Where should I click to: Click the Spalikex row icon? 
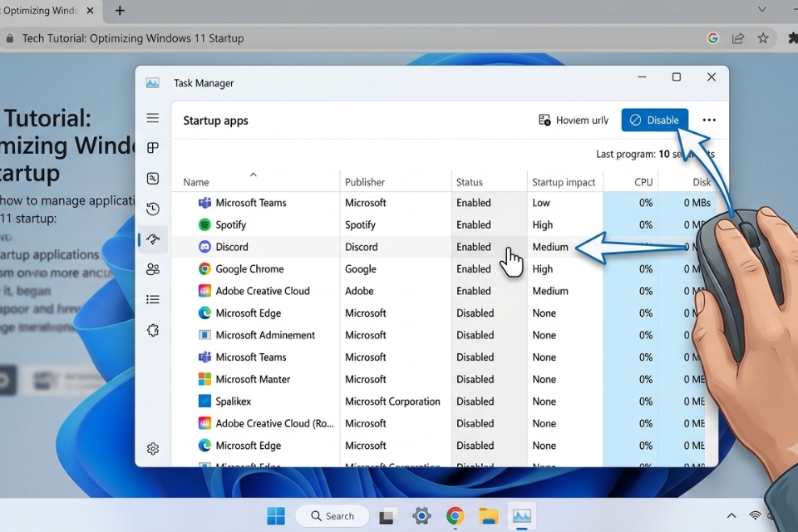click(204, 401)
